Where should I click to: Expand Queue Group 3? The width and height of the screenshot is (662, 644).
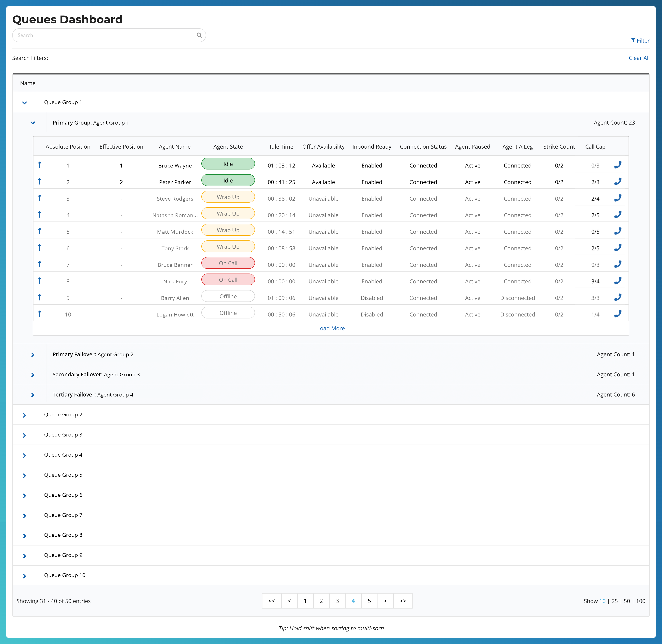[24, 435]
